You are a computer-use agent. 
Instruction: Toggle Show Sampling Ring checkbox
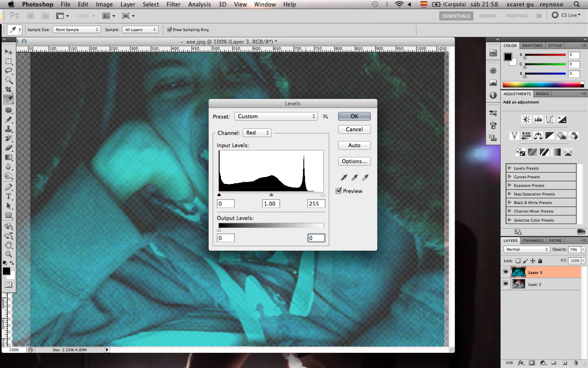pos(170,29)
